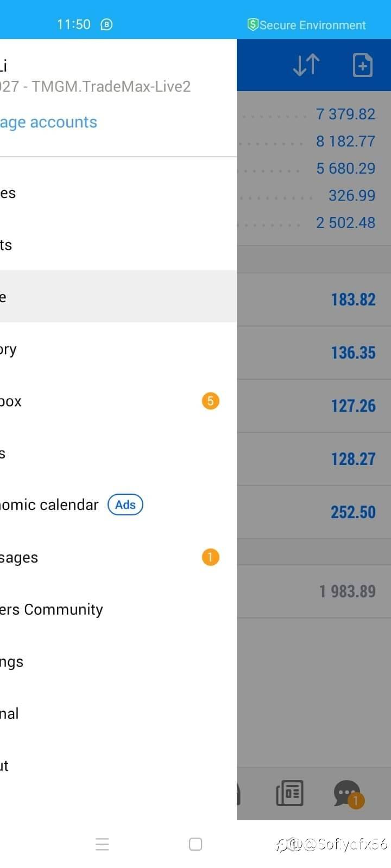This screenshot has width=391, height=868.
Task: Tap the sort arrows icon in header
Action: (306, 65)
